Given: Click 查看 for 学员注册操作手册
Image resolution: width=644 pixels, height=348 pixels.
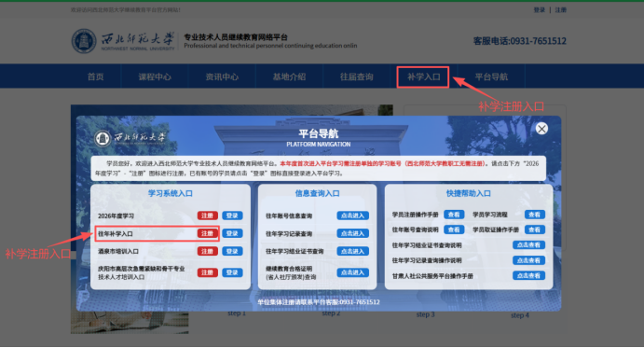Looking at the screenshot, I should pyautogui.click(x=454, y=215).
